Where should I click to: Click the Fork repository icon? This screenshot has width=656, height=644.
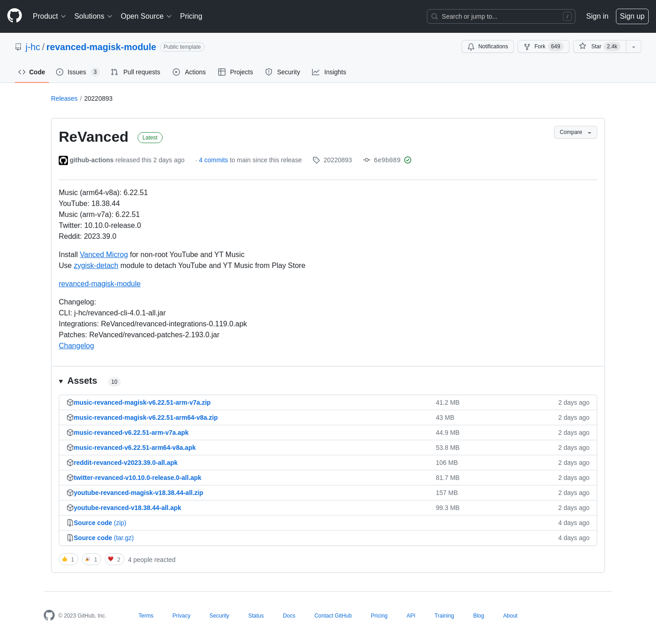point(527,46)
